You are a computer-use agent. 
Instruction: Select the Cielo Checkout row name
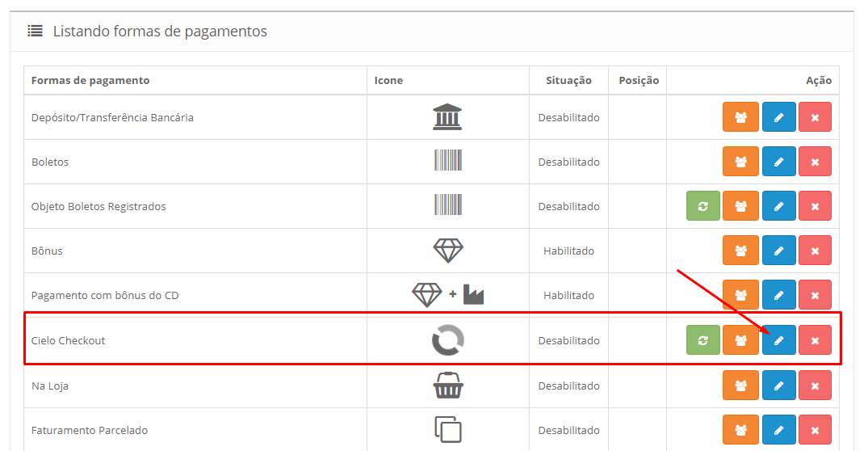[68, 341]
